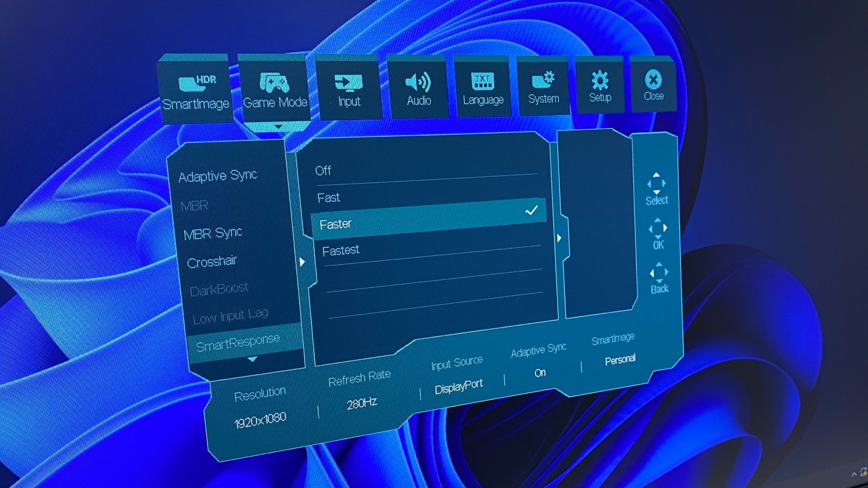Click the down arrow under Game Mode tab

(278, 127)
